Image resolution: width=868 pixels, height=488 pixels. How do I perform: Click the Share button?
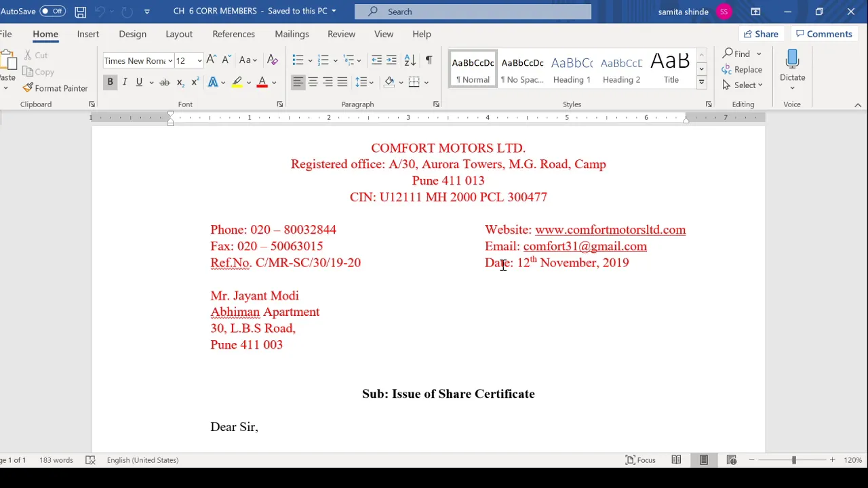coord(761,34)
